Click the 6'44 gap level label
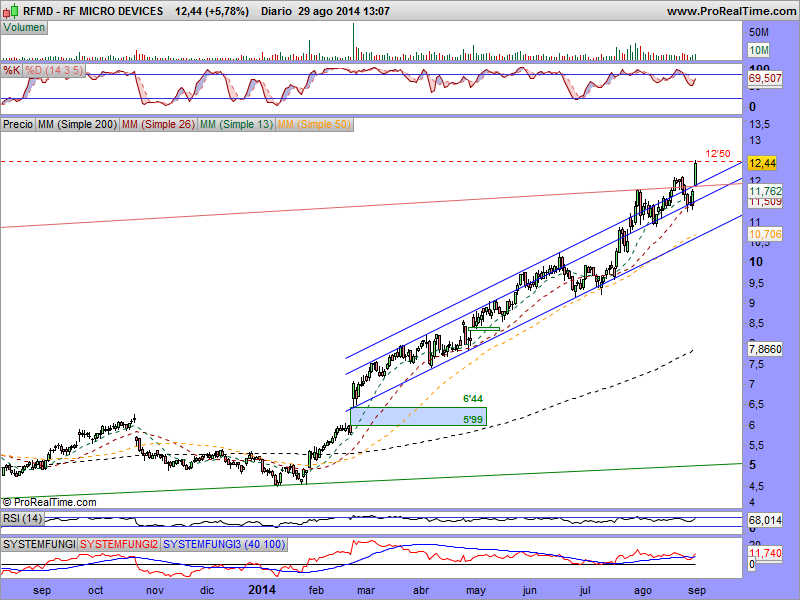 472,398
